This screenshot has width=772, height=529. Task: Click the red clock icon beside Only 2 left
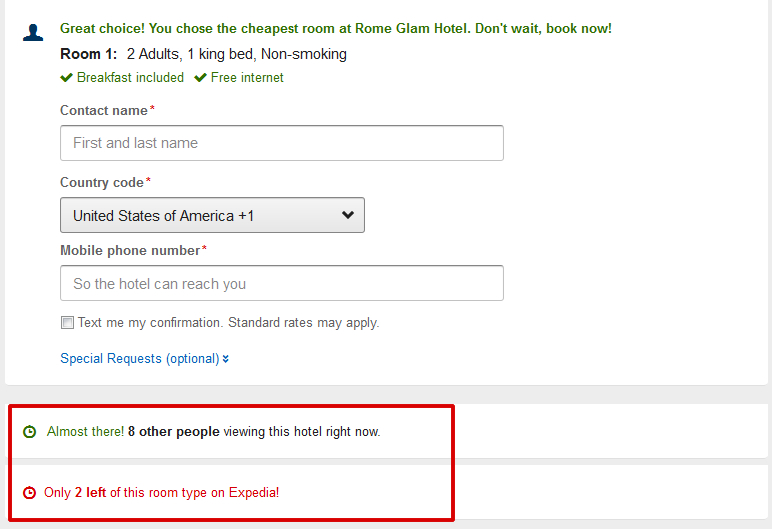tap(30, 493)
